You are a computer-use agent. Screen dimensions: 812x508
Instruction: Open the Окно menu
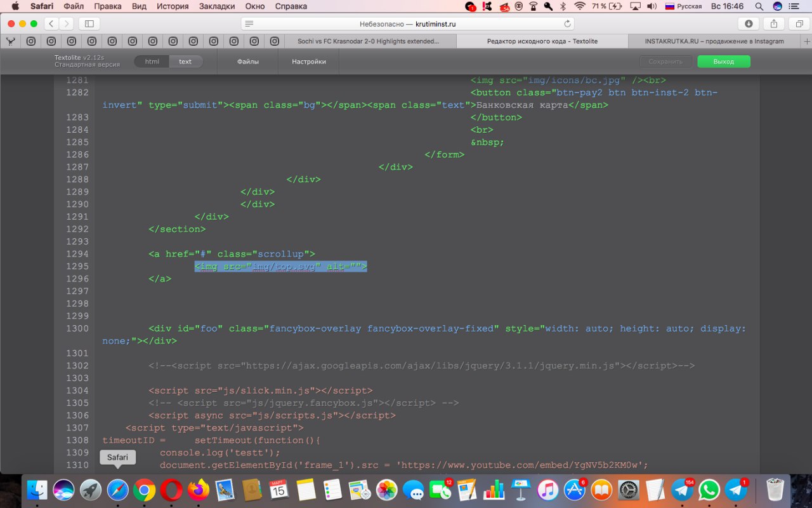pyautogui.click(x=255, y=6)
